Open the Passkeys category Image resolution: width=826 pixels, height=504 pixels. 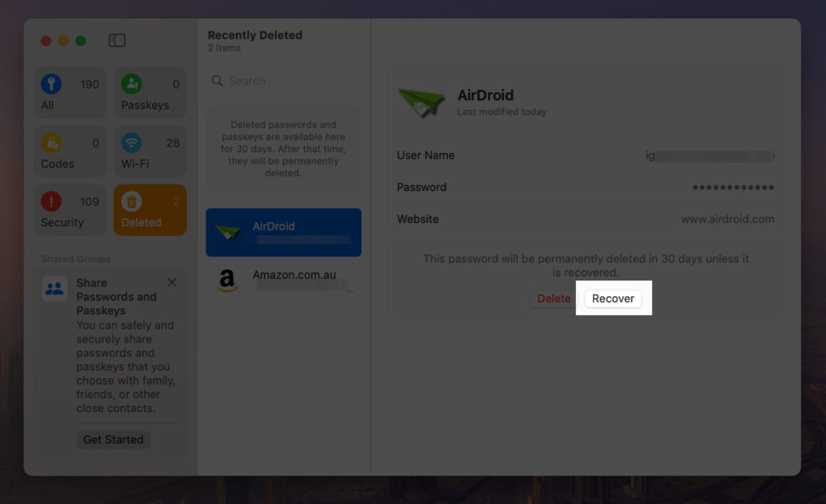[x=131, y=83]
